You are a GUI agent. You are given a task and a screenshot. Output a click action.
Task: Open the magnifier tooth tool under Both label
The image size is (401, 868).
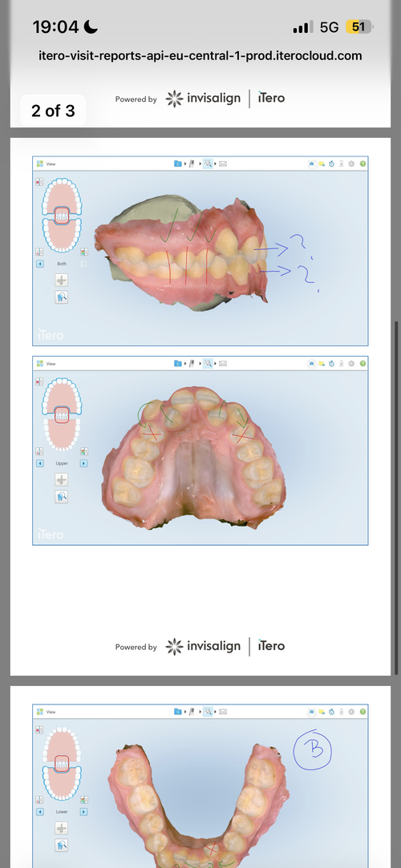tap(62, 297)
